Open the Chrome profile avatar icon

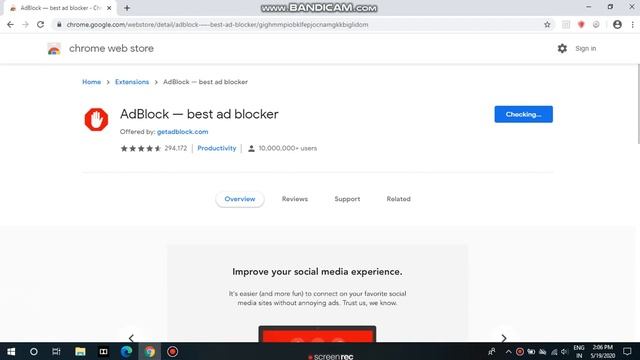tap(617, 24)
